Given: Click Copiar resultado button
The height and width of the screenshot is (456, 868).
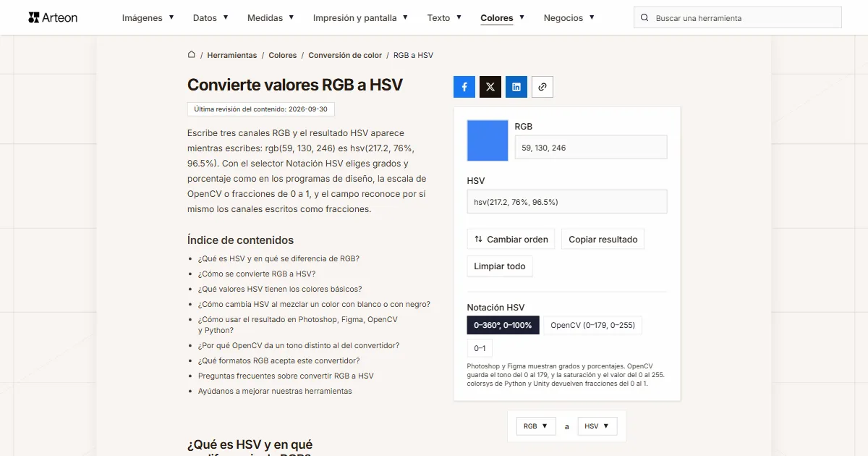Looking at the screenshot, I should tap(603, 240).
